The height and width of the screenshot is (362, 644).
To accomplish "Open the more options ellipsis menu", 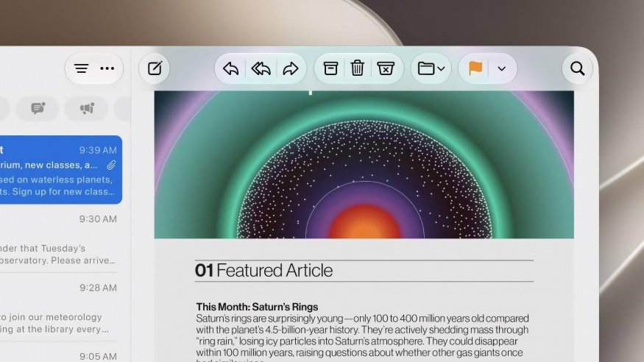I will click(107, 68).
